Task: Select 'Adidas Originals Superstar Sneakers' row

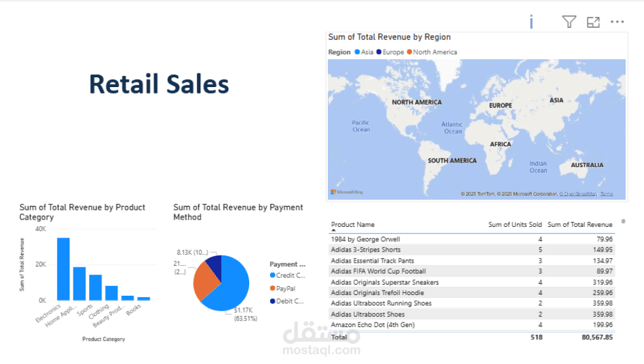Action: [472, 282]
